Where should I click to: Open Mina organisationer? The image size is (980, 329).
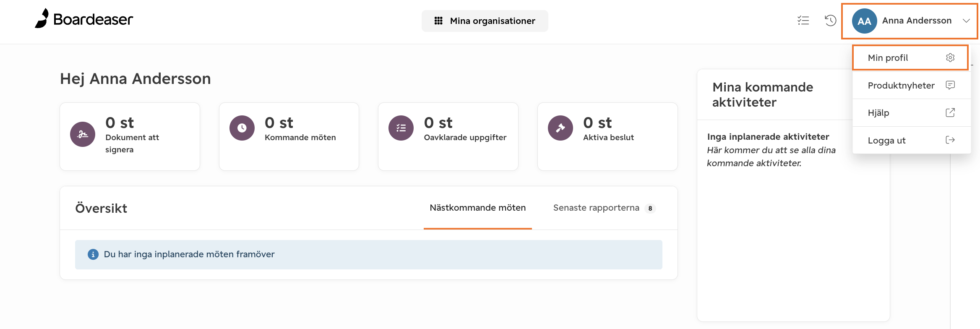(492, 21)
